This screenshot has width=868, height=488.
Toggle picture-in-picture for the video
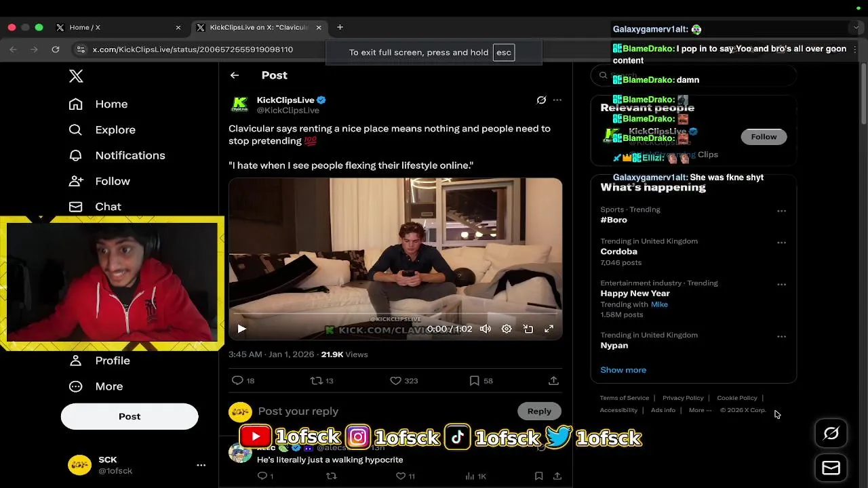pyautogui.click(x=528, y=329)
